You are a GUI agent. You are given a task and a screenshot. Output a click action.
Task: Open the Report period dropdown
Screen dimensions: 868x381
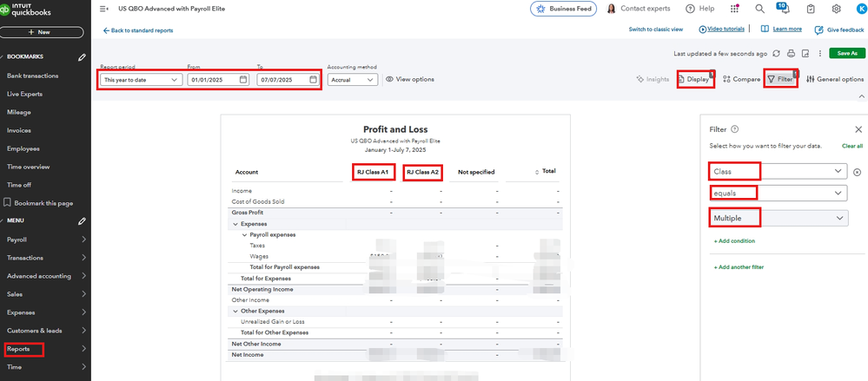141,80
